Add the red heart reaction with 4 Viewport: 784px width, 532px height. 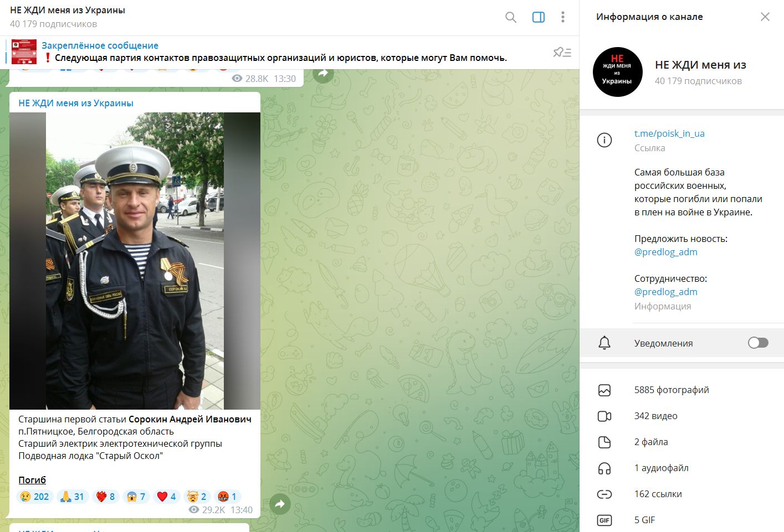[166, 497]
